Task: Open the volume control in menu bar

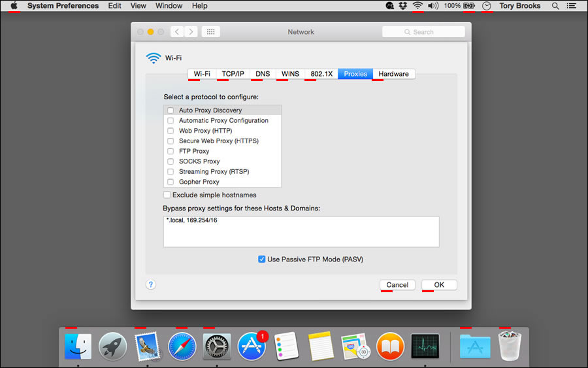Action: point(433,6)
